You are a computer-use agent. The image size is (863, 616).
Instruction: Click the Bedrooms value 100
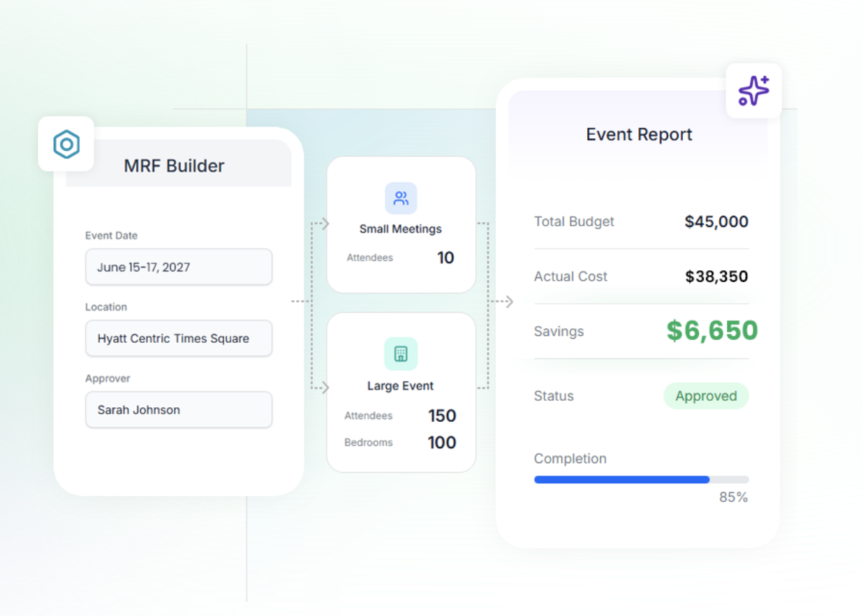click(x=442, y=442)
